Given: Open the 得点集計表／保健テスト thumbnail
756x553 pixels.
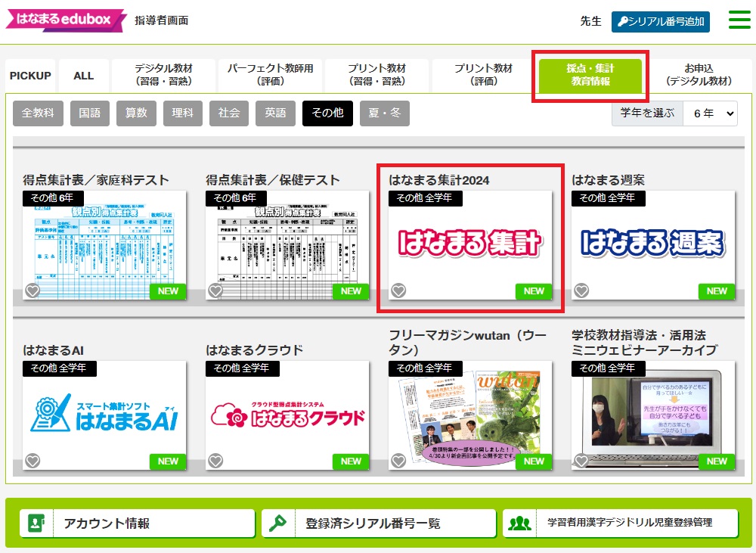Looking at the screenshot, I should (287, 245).
